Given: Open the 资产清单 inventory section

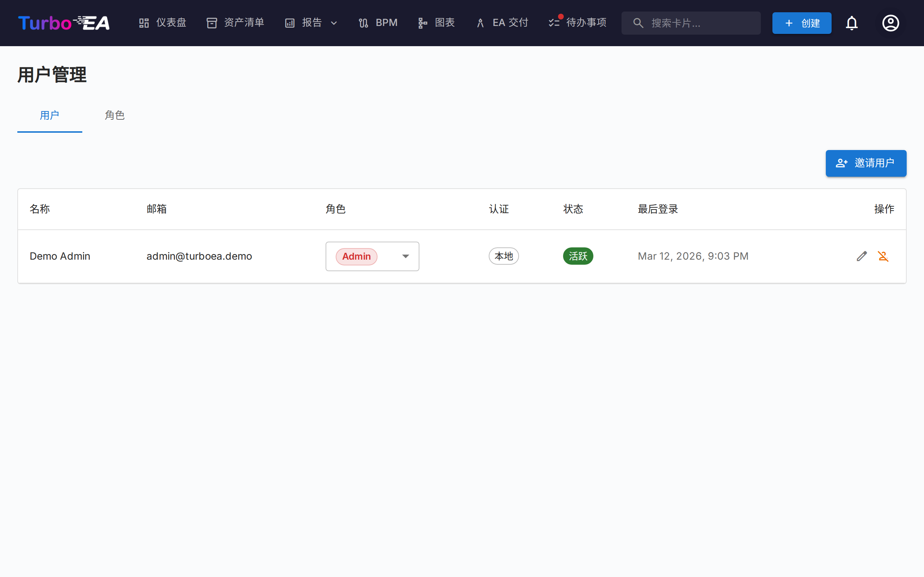Looking at the screenshot, I should (x=235, y=22).
